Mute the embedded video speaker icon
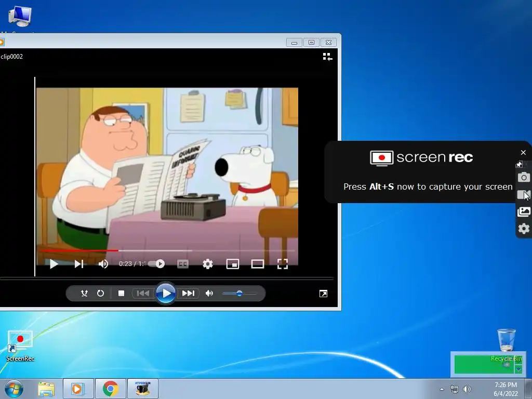532x399 pixels. point(103,264)
